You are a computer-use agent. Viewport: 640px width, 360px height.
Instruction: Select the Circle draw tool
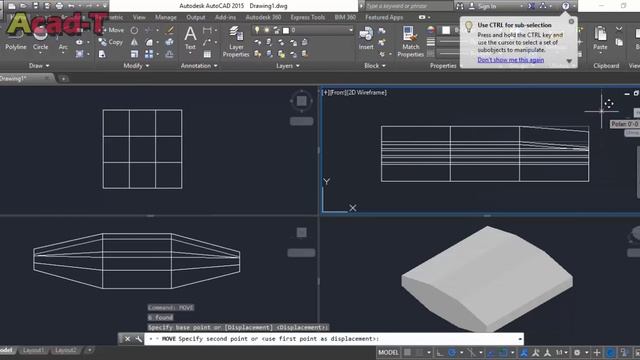click(40, 40)
